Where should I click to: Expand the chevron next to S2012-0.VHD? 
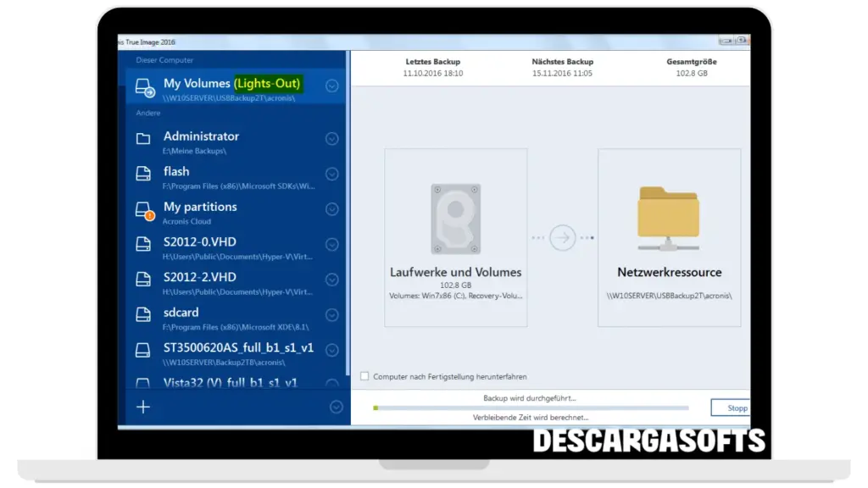tap(332, 244)
